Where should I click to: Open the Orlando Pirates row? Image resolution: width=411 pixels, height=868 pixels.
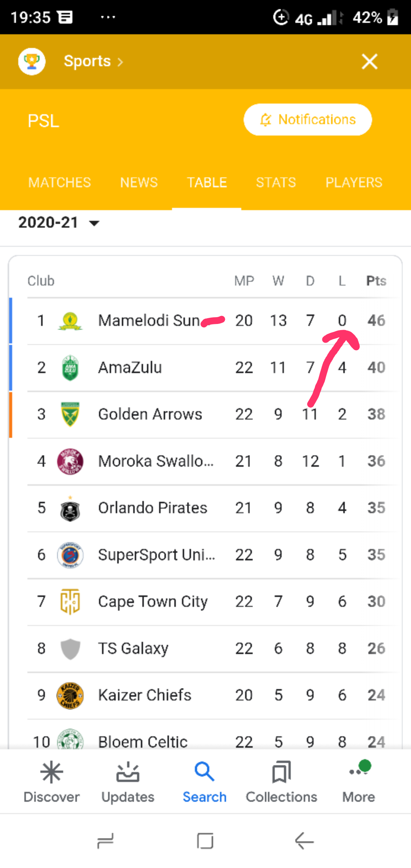[x=153, y=508]
